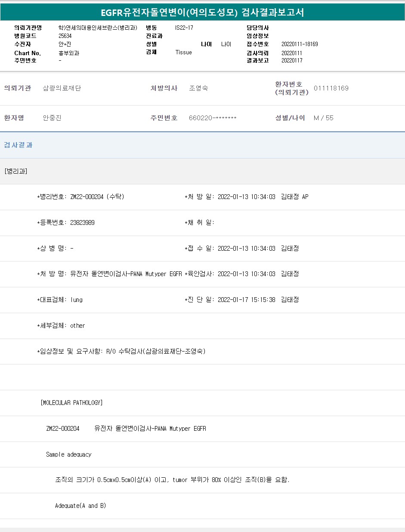The image size is (405, 532).
Task: Select the 환자번호 value '011118169'
Action: [x=331, y=88]
